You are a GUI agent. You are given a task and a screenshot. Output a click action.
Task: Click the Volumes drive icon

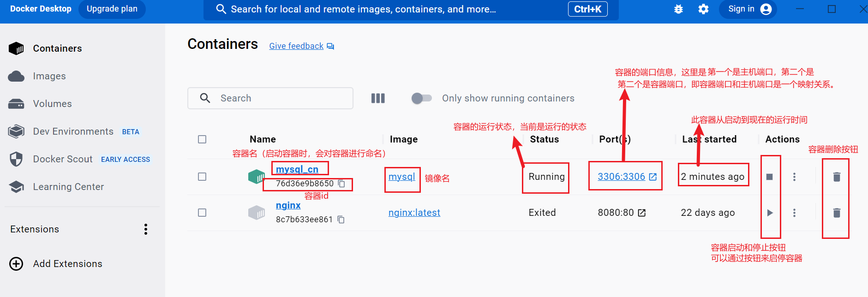click(x=16, y=104)
